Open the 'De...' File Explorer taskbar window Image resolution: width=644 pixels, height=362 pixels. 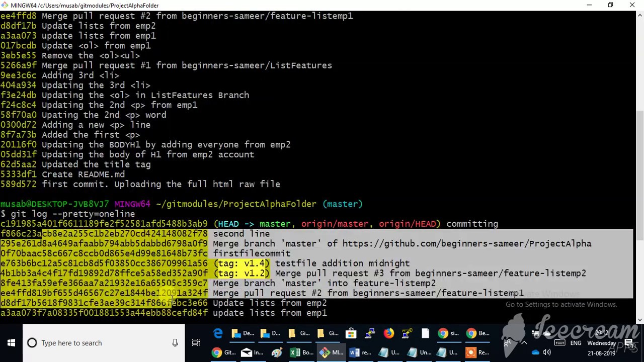pos(243,333)
